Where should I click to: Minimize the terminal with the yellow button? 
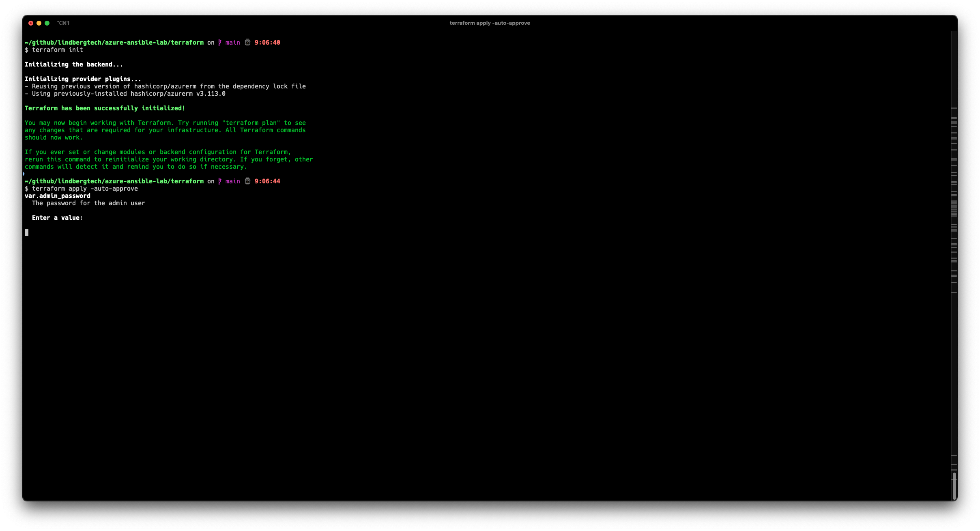coord(39,23)
